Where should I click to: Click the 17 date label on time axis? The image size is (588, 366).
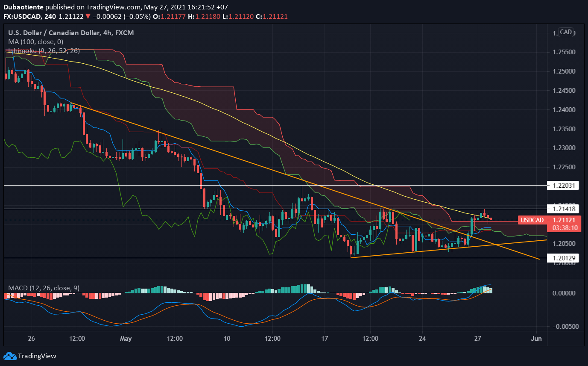[x=325, y=339]
